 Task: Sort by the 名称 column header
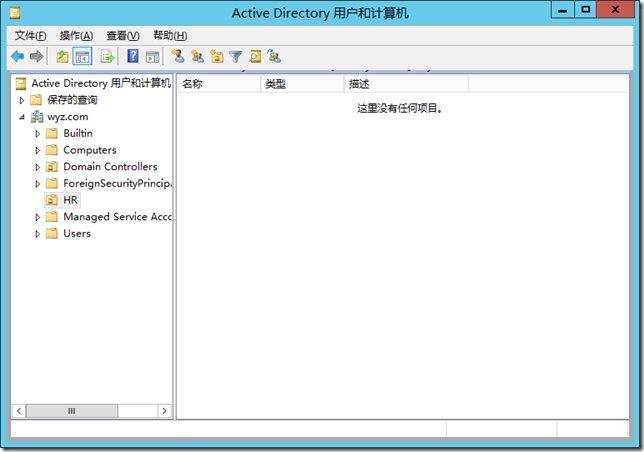pos(219,84)
